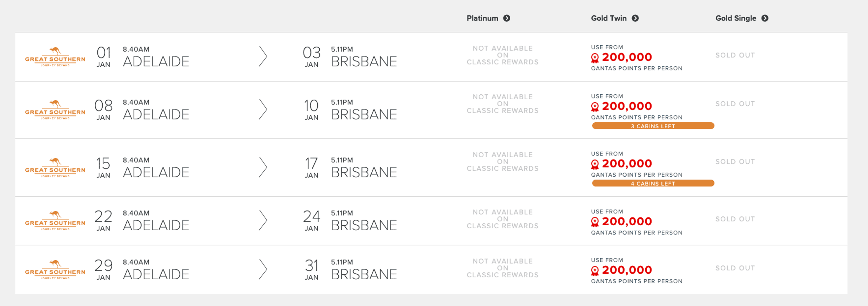Expand the 15 Jan journey chevron arrow
Screen dimensions: 868x306
pyautogui.click(x=263, y=167)
